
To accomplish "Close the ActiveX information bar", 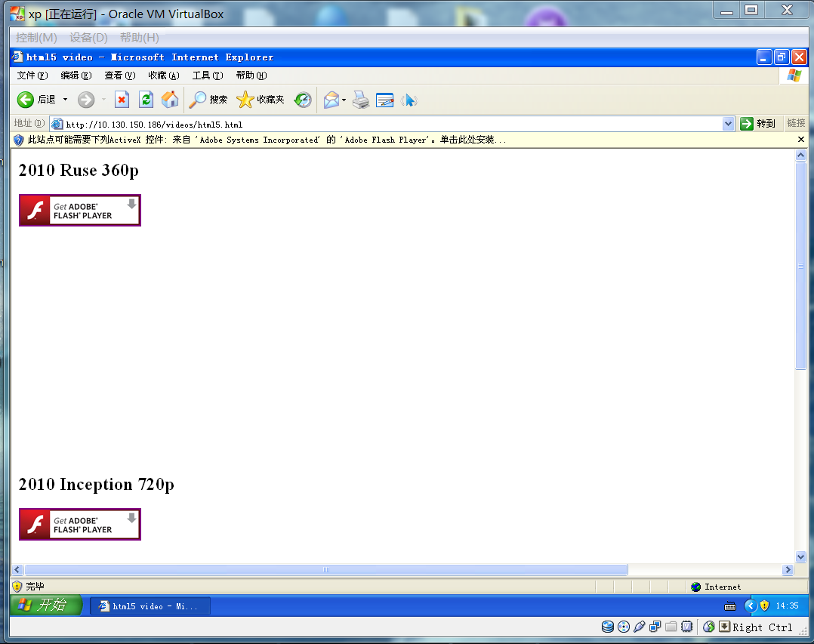I will click(x=800, y=140).
